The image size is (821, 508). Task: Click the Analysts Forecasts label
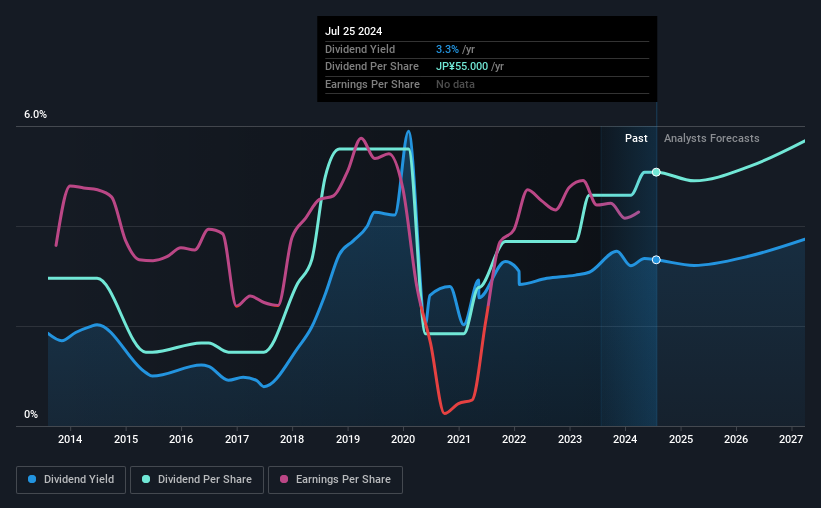pos(712,138)
